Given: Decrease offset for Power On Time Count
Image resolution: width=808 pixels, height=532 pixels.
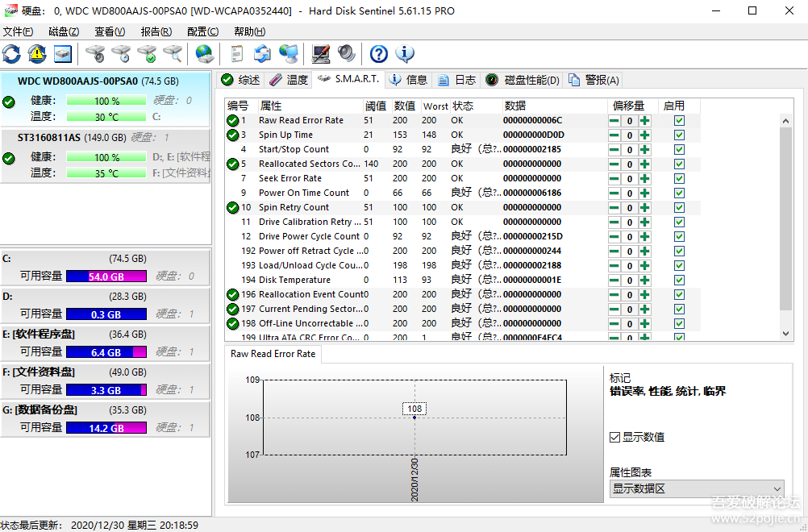Looking at the screenshot, I should pos(614,193).
